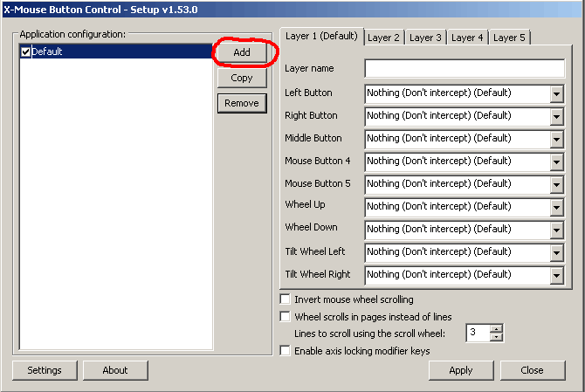Increase lines to scroll with up arrow

tap(496, 329)
